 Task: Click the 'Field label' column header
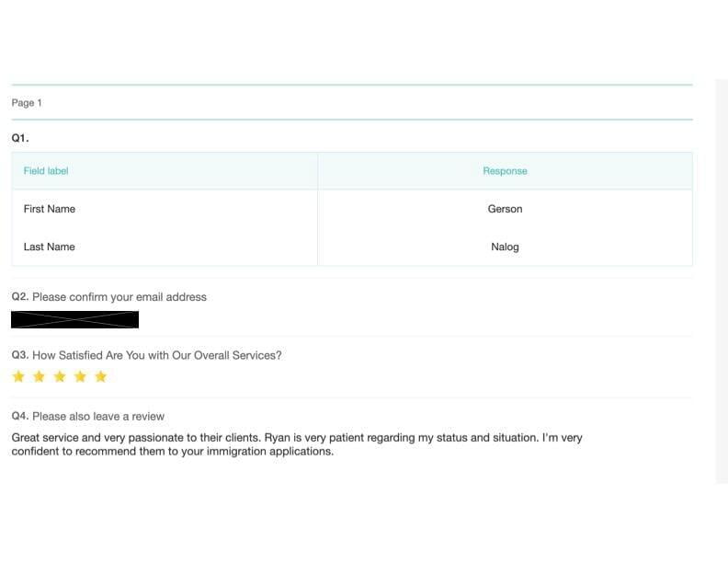coord(46,171)
